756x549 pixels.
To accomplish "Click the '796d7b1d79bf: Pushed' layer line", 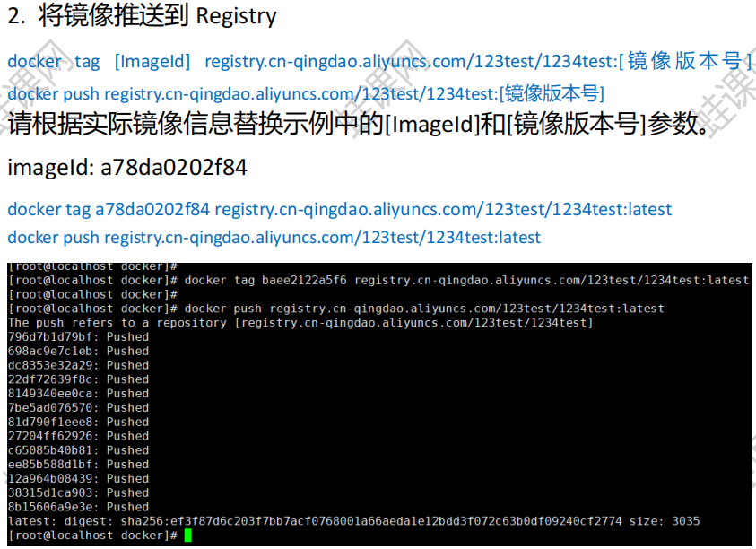I will click(x=79, y=336).
